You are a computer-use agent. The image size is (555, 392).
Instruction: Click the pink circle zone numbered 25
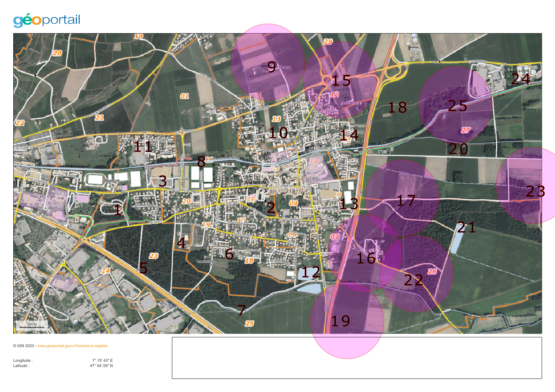pyautogui.click(x=455, y=105)
